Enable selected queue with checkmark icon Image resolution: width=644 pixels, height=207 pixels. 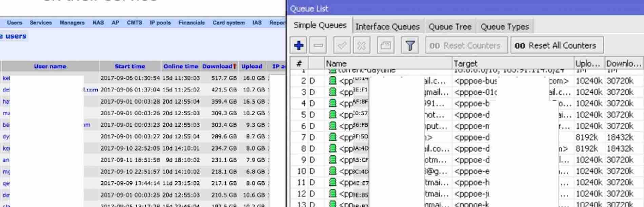coord(342,45)
